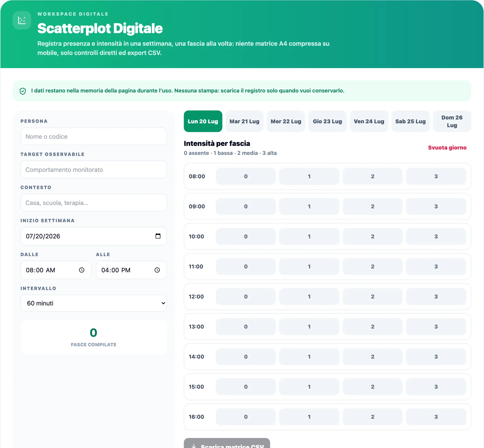Set intensity 2 for the 09:00 slot

(x=373, y=206)
